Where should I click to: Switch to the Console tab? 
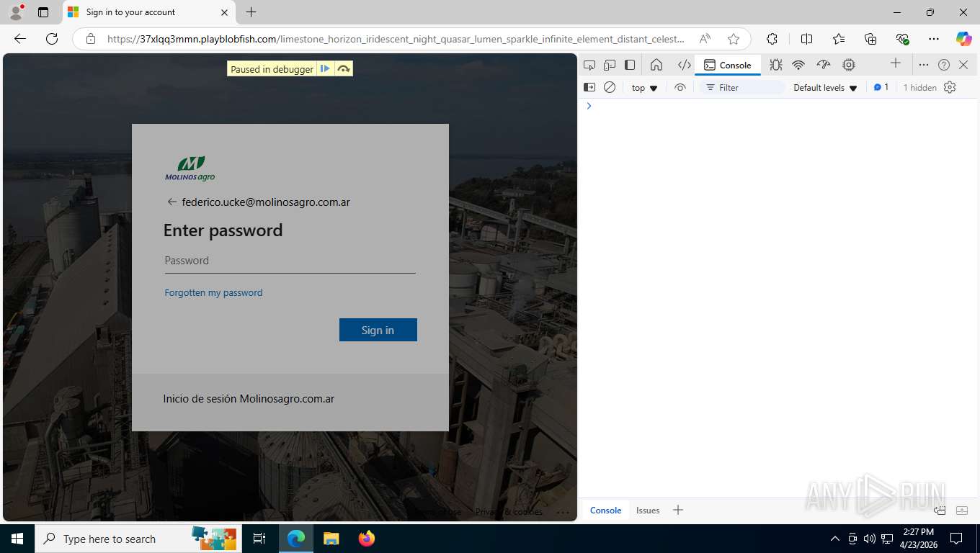pos(728,65)
